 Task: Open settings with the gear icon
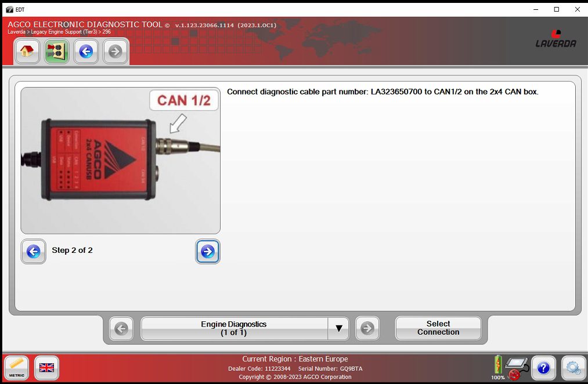pyautogui.click(x=573, y=368)
